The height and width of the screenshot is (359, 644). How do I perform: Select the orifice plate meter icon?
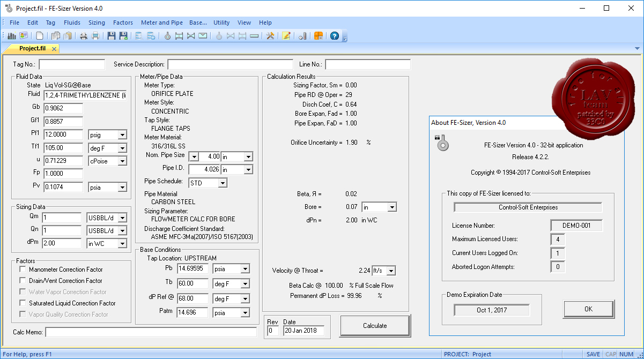(x=167, y=36)
